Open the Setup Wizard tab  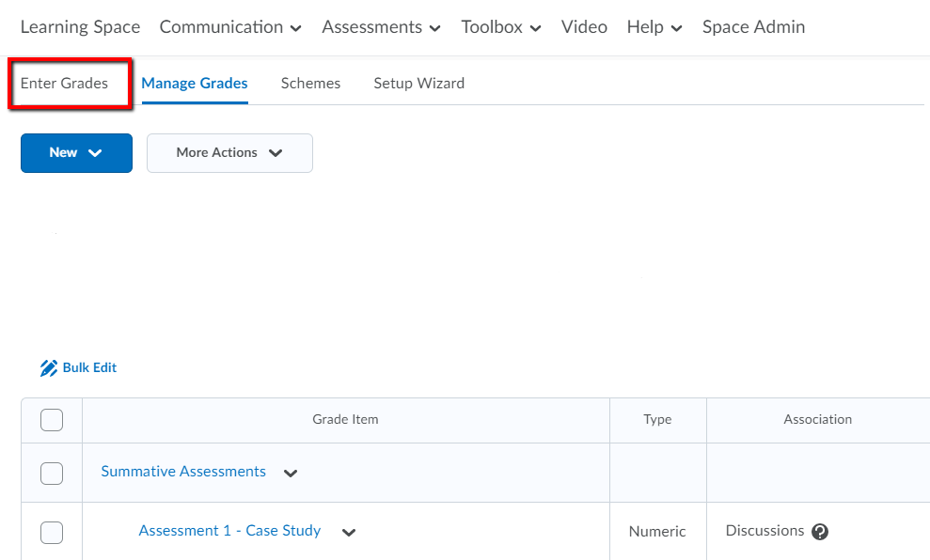point(418,84)
